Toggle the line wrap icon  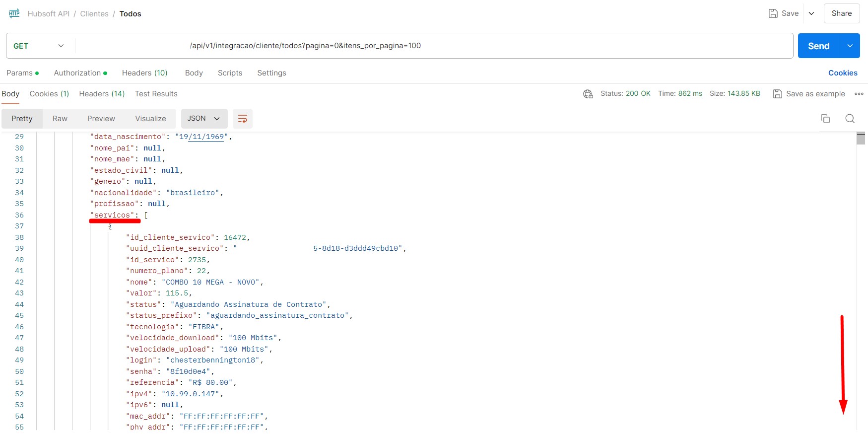[243, 119]
